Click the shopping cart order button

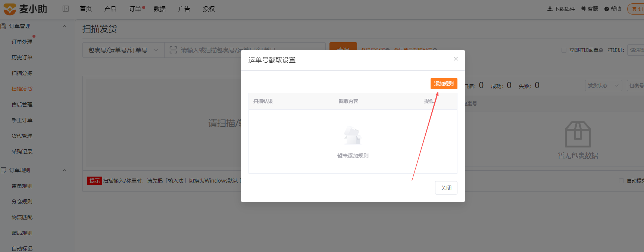tap(637, 9)
